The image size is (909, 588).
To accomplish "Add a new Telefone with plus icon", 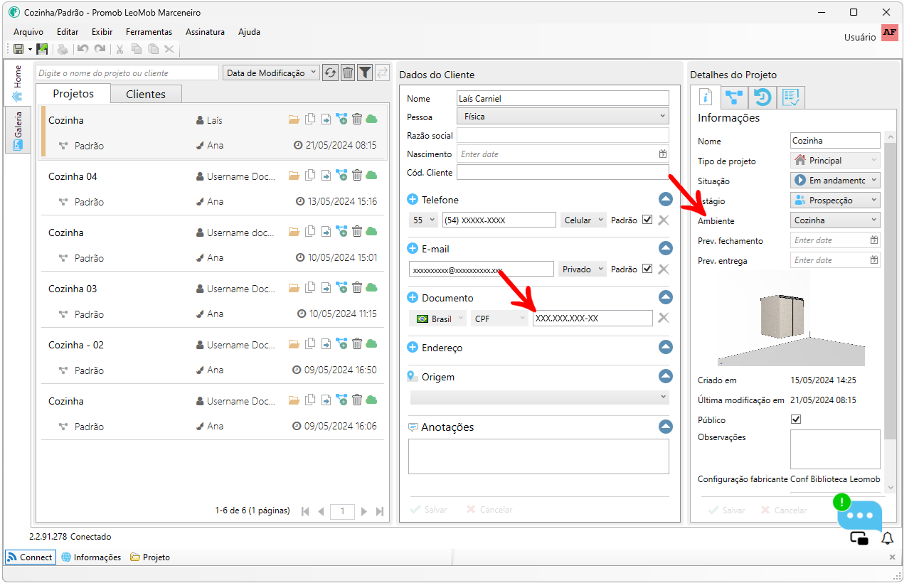I will click(413, 200).
